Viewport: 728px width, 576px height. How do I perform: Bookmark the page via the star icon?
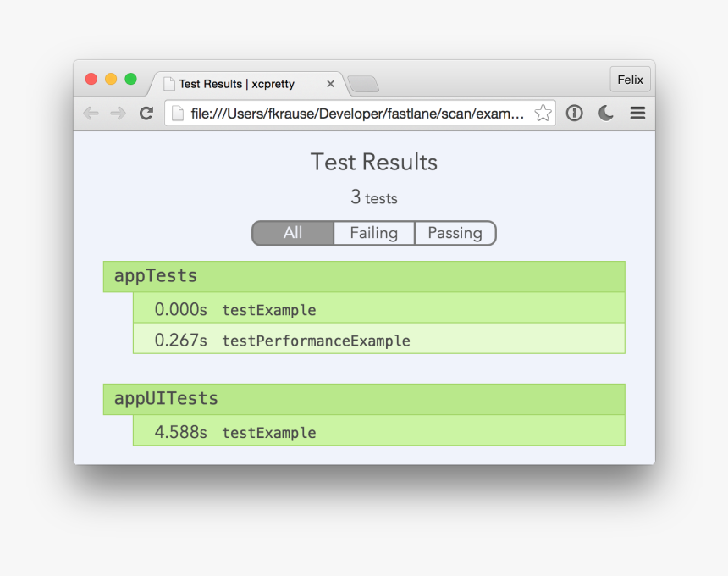click(542, 112)
